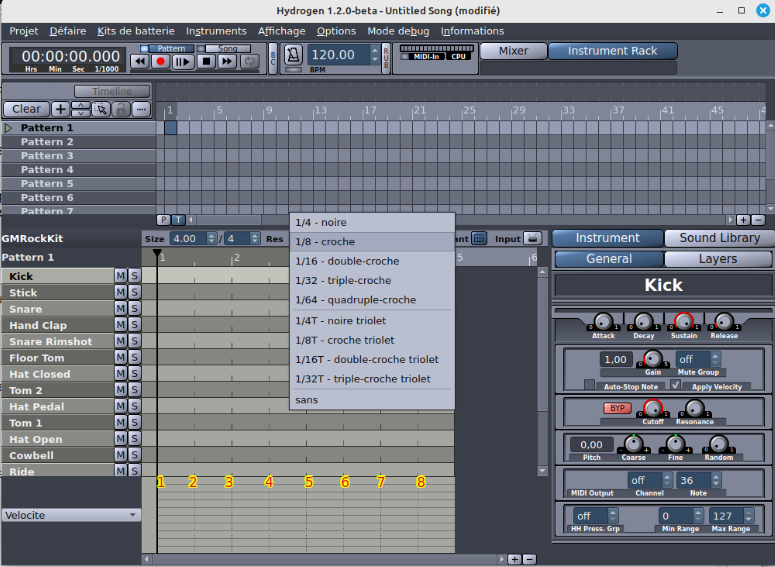Switch to Song mode toggle
Image resolution: width=775 pixels, height=567 pixels.
[x=224, y=48]
